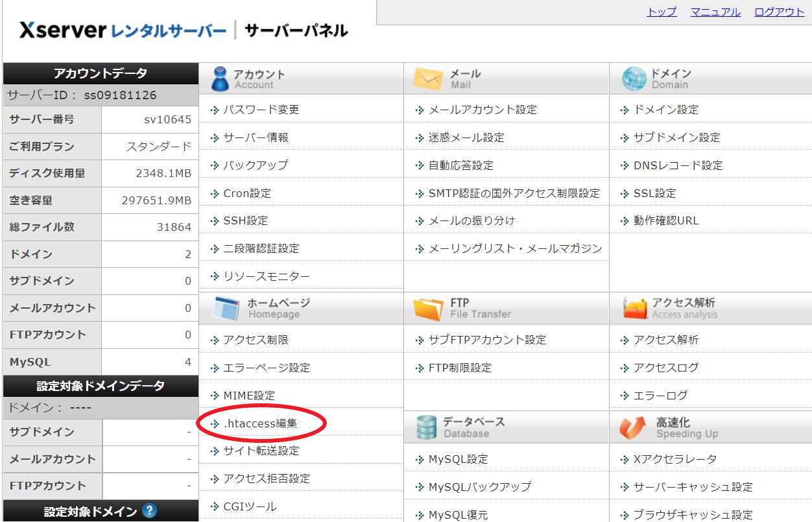The image size is (812, 522).
Task: Click the Database cylinder icon
Action: (426, 427)
